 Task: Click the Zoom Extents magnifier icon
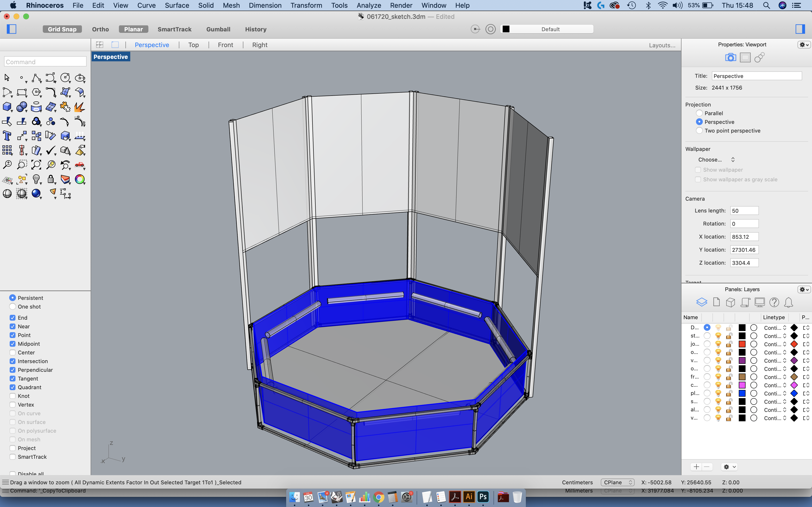coord(36,165)
